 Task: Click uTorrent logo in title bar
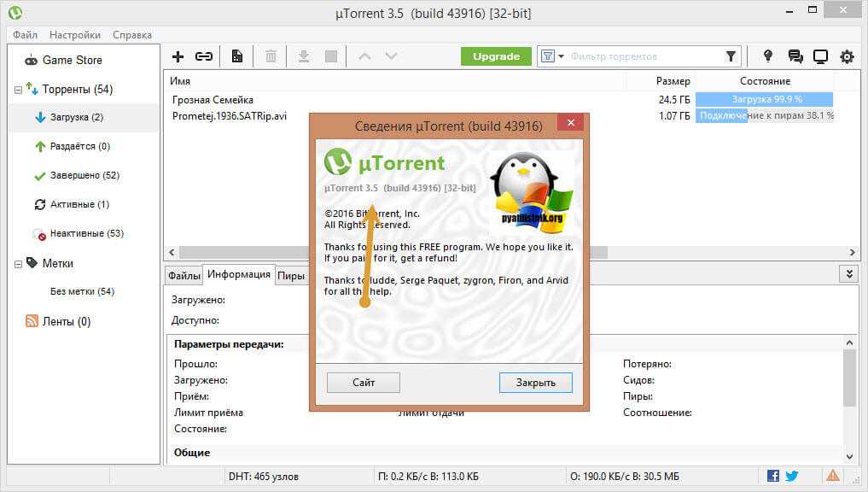click(15, 12)
